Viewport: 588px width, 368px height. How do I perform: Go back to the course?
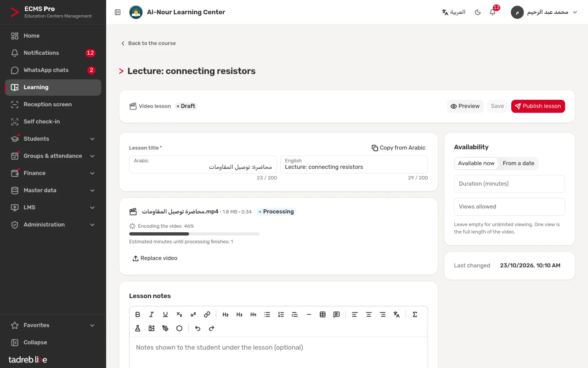148,43
